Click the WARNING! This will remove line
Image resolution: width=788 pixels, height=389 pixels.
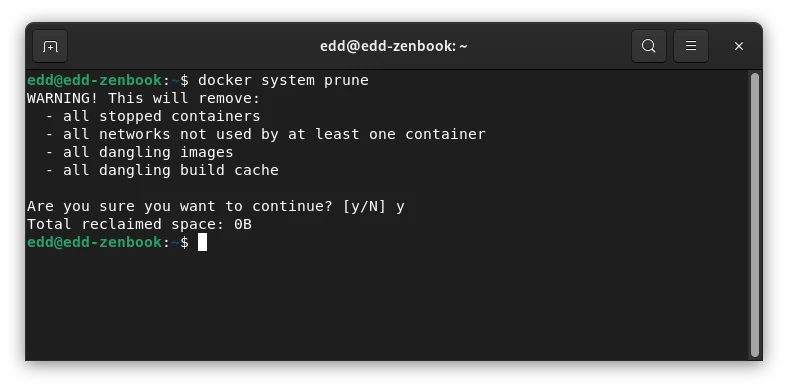(x=144, y=98)
